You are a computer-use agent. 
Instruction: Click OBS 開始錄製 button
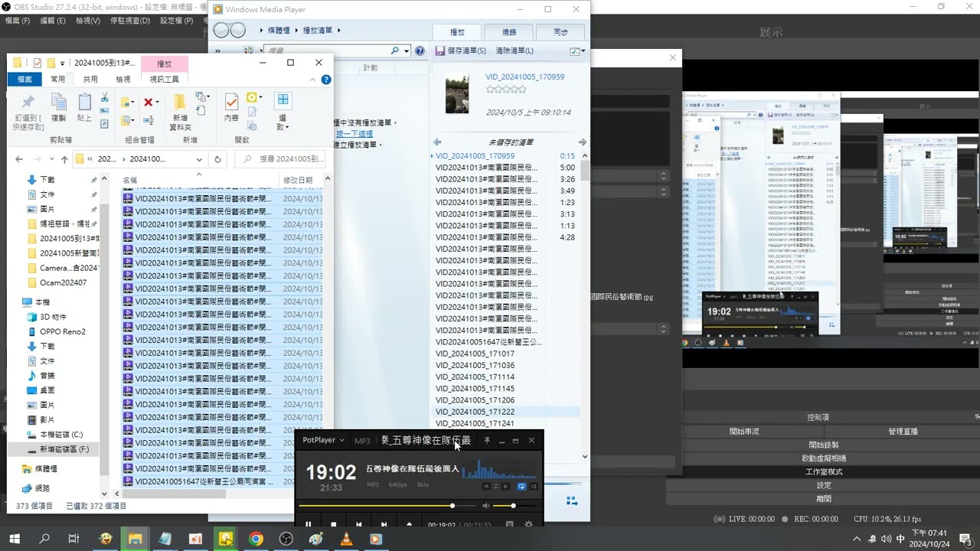click(823, 445)
